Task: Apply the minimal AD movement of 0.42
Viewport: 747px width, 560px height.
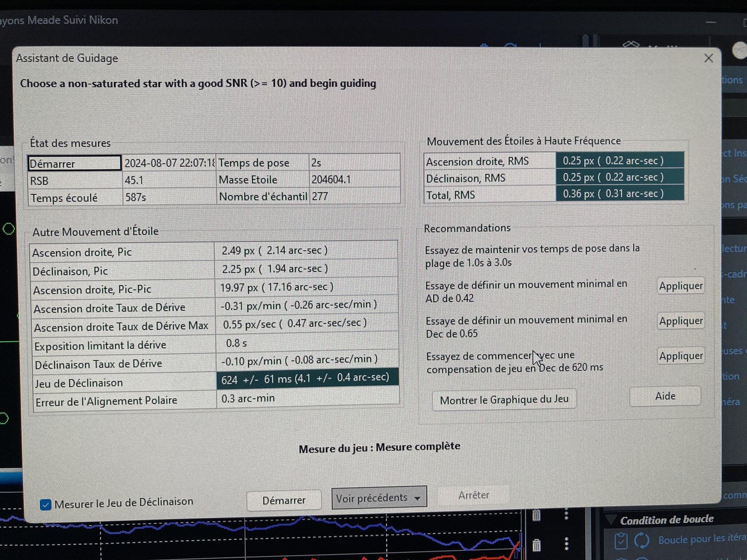Action: point(681,286)
